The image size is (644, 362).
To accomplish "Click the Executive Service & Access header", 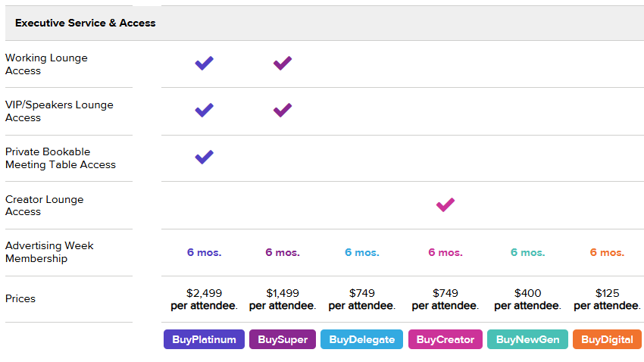I will click(86, 23).
